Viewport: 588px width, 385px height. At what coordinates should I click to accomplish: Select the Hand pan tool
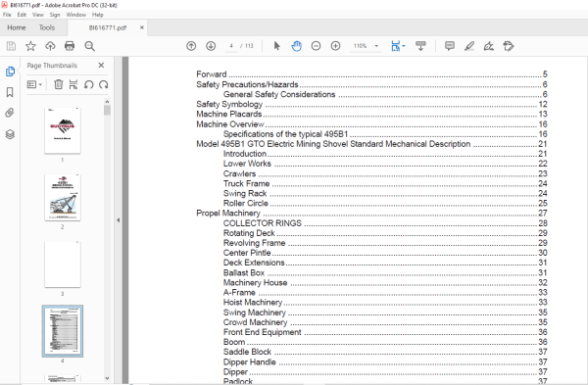tap(296, 46)
